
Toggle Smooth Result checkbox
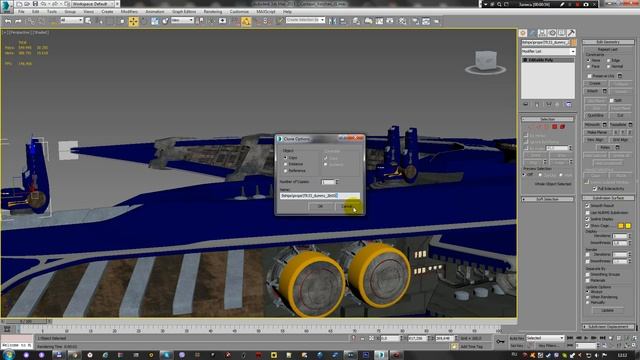point(587,206)
